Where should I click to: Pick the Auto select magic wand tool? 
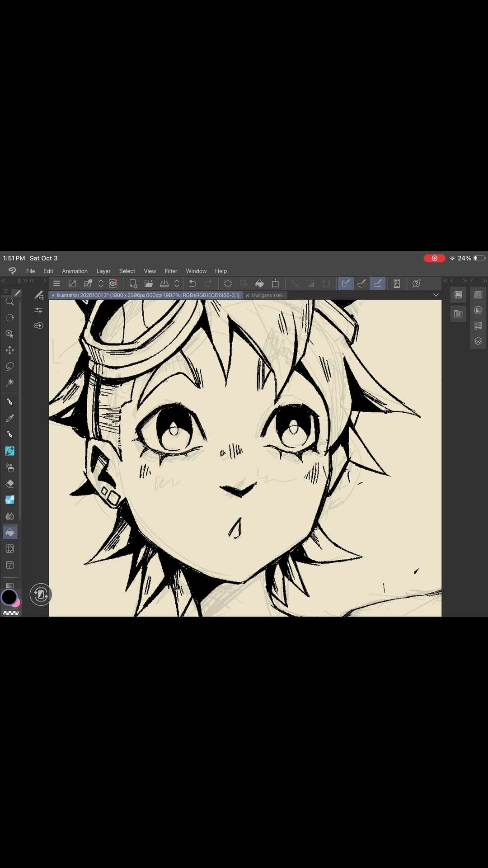click(9, 383)
